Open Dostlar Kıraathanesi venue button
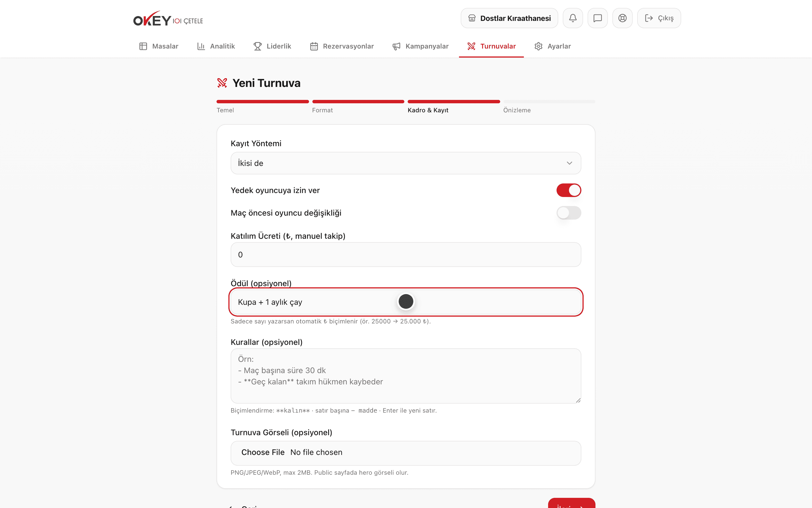The width and height of the screenshot is (812, 508). coord(509,18)
